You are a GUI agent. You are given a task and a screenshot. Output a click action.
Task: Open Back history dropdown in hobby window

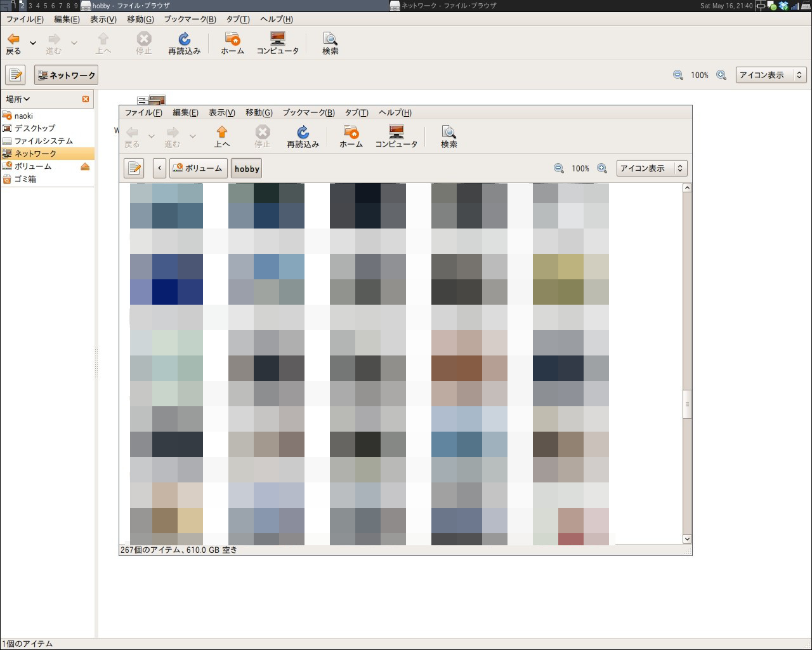tap(151, 136)
